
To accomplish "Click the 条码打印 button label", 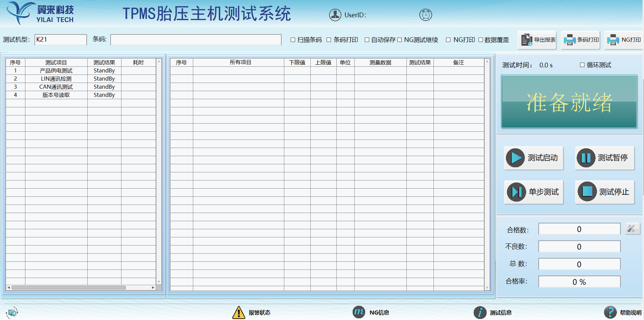I will click(588, 40).
